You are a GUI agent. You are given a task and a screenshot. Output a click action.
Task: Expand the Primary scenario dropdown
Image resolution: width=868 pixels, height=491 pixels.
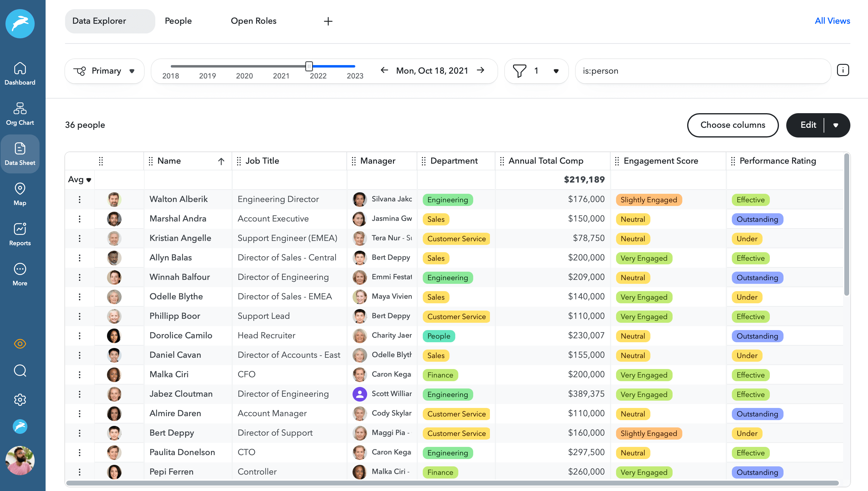[x=105, y=71]
